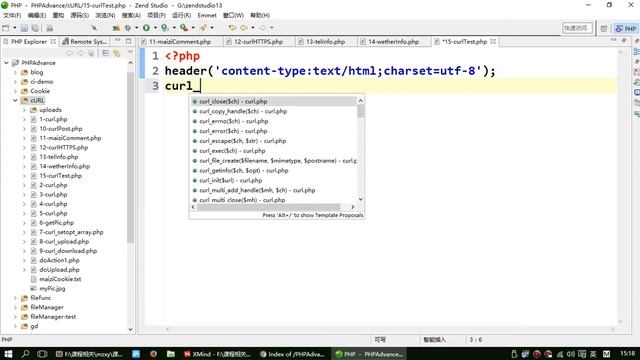This screenshot has height=360, width=640.
Task: Open the 帮助(H) menu
Action: (x=260, y=15)
